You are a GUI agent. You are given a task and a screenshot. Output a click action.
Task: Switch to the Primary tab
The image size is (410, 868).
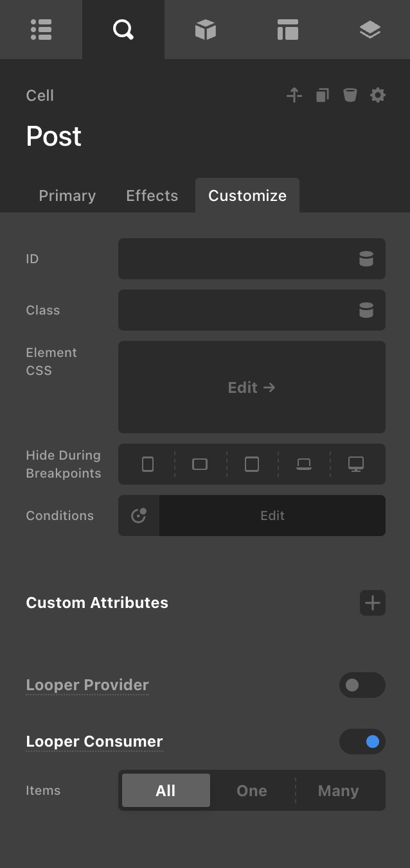point(67,196)
